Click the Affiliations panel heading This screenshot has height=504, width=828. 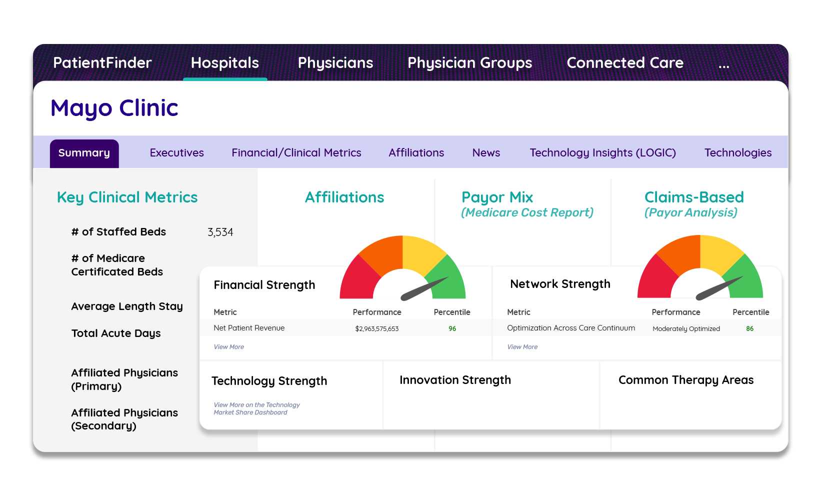344,197
